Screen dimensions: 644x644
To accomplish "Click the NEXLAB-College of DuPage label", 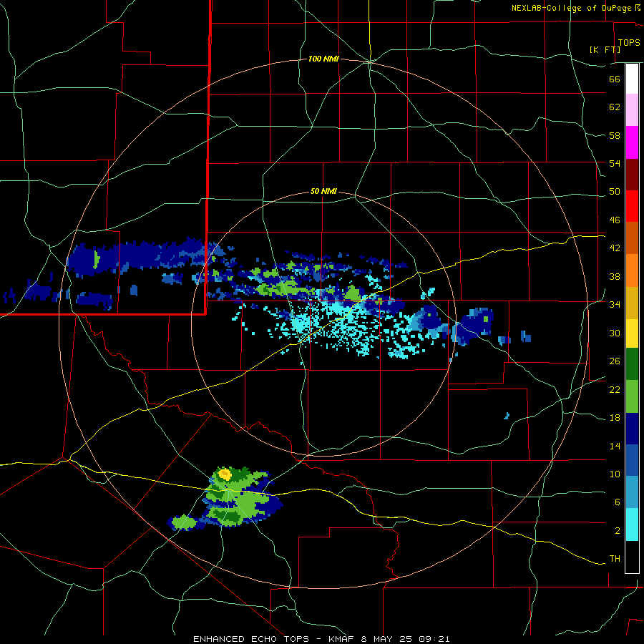I will pyautogui.click(x=571, y=8).
